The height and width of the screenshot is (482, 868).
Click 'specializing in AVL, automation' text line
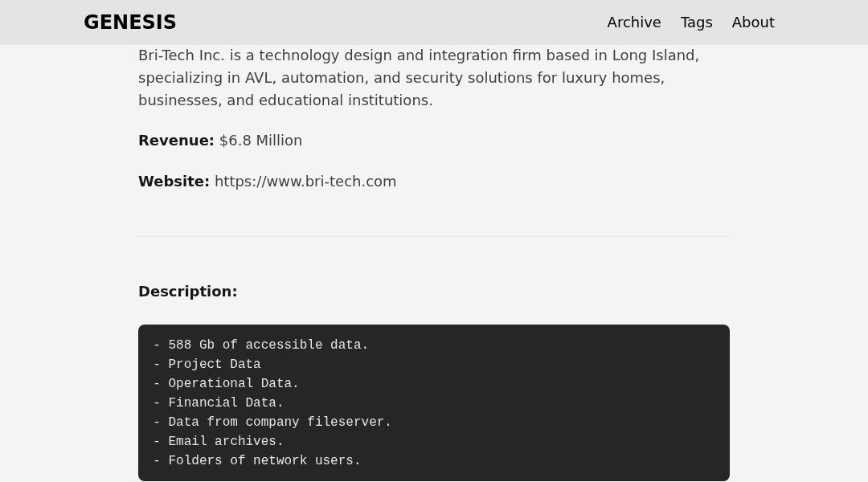tap(401, 78)
